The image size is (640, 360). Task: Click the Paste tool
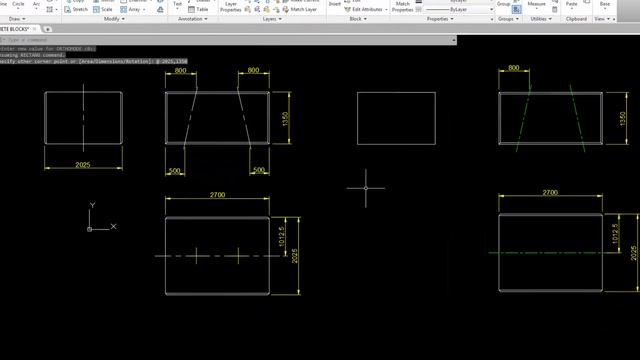pyautogui.click(x=571, y=4)
